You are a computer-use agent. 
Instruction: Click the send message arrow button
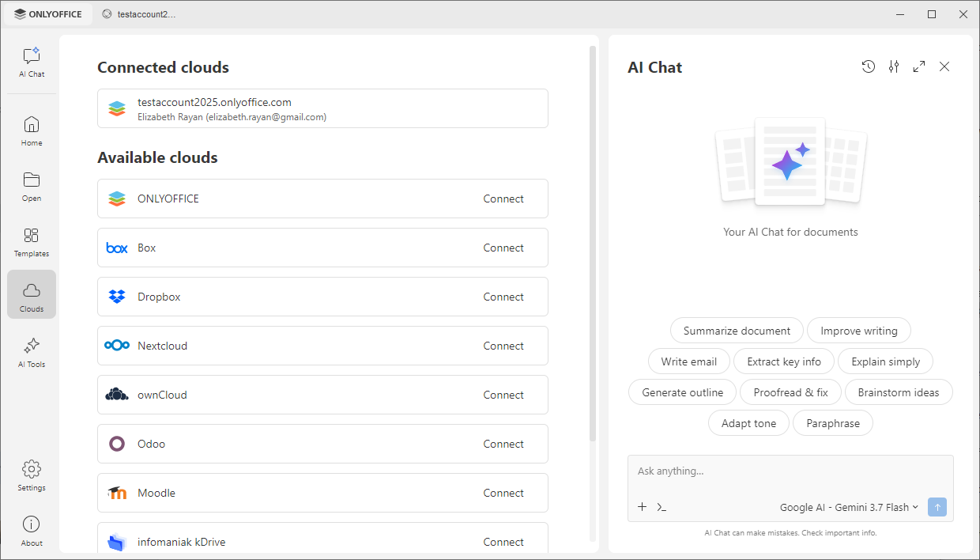(937, 507)
